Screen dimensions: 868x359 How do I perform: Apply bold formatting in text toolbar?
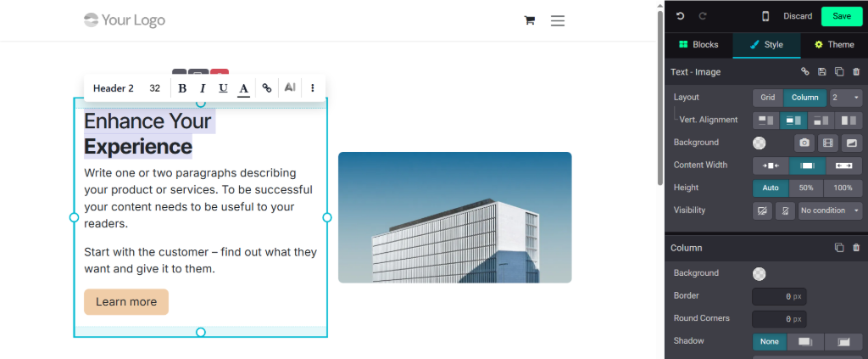coord(182,88)
